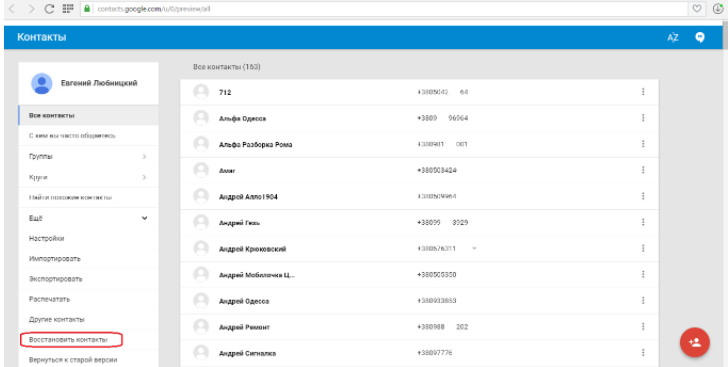The height and width of the screenshot is (367, 728).
Task: Click Евгений Любницкий account name
Action: (99, 83)
